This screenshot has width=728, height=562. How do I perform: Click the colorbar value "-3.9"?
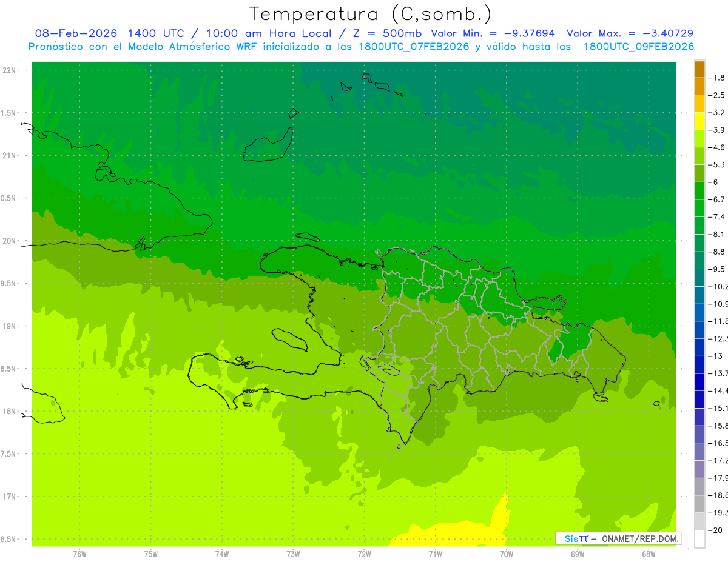click(716, 130)
